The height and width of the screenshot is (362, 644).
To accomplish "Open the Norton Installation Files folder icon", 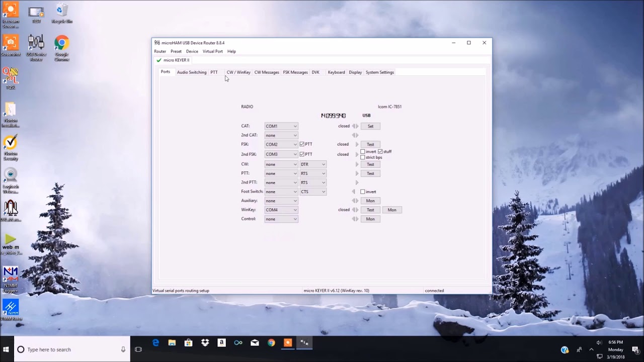I will (11, 115).
